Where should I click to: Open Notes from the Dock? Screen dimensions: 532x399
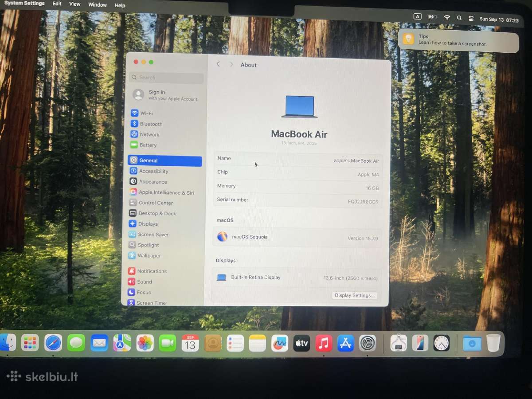(x=257, y=343)
